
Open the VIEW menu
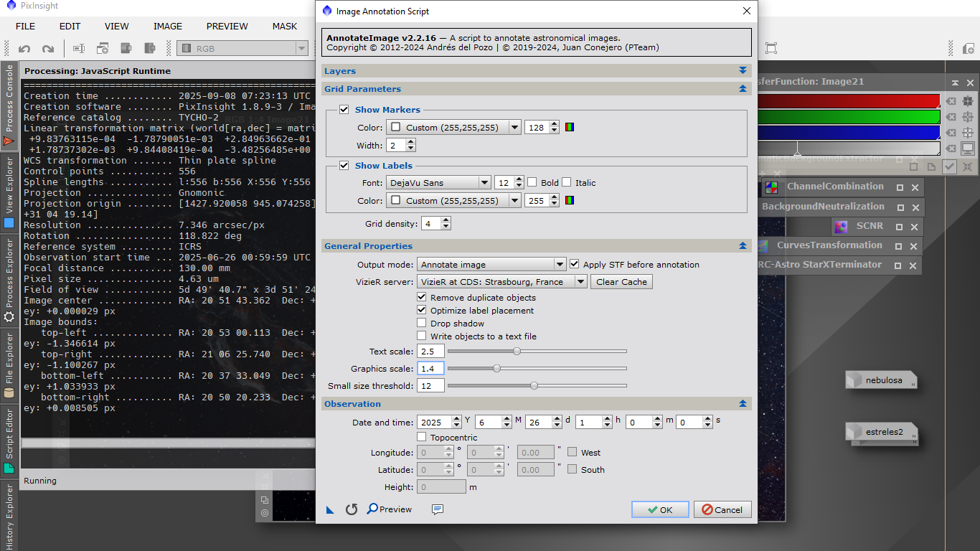click(x=117, y=27)
